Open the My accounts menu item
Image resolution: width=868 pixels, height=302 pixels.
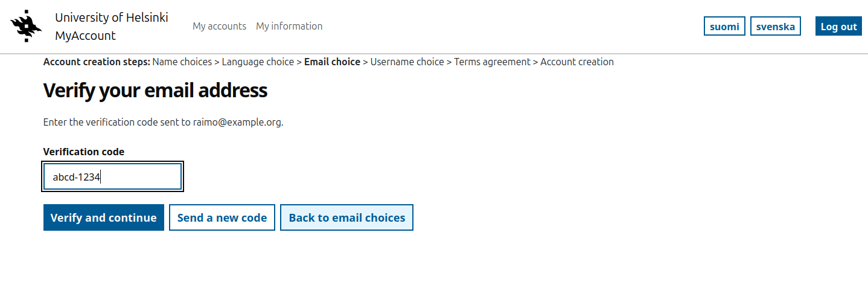219,26
